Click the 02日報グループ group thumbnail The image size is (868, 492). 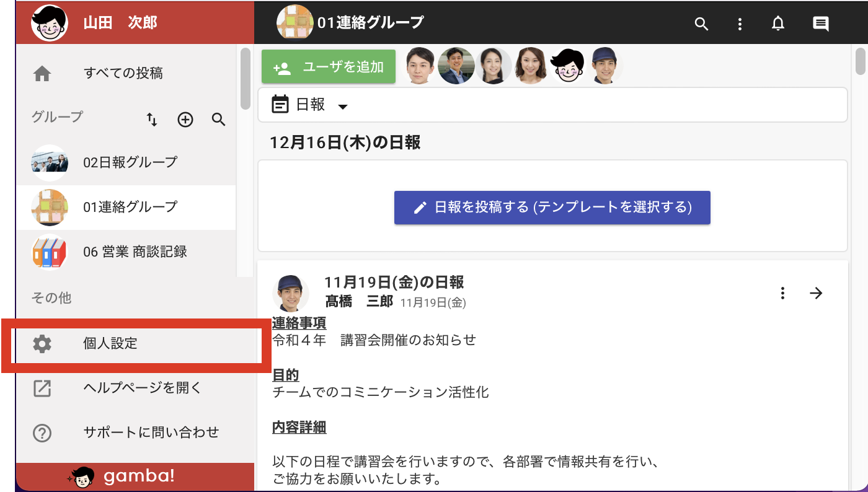click(x=50, y=163)
